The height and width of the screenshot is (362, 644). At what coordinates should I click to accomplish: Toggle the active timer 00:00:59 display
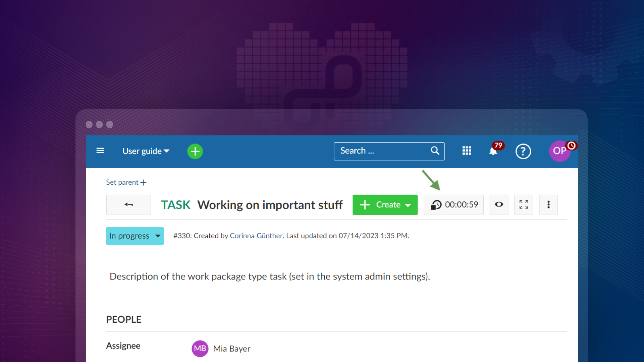tap(453, 204)
